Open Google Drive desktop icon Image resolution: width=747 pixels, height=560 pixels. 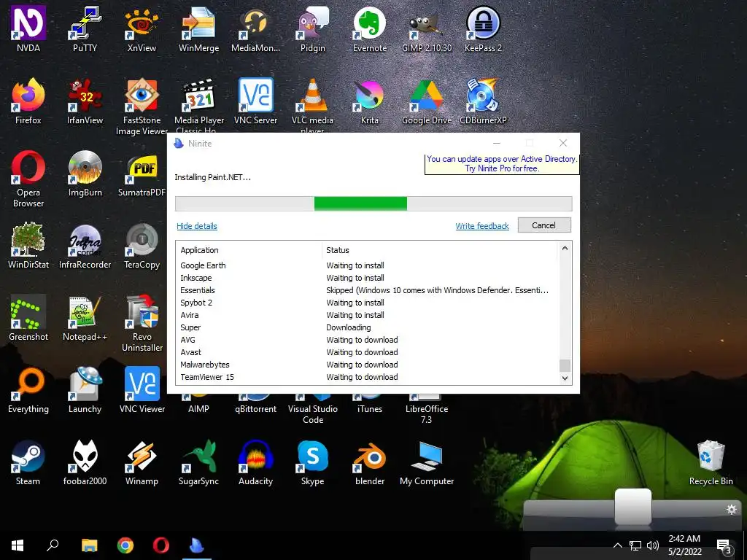[x=426, y=101]
